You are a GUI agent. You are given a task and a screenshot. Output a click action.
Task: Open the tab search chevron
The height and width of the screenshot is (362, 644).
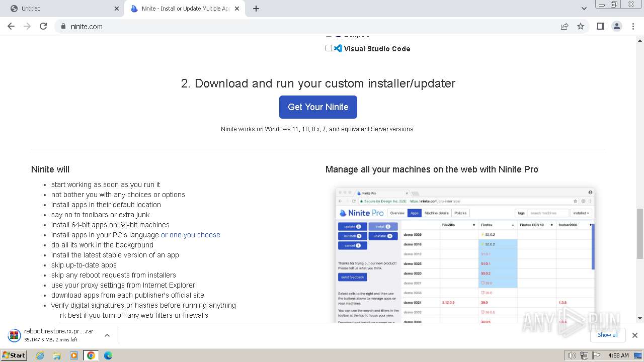click(584, 9)
